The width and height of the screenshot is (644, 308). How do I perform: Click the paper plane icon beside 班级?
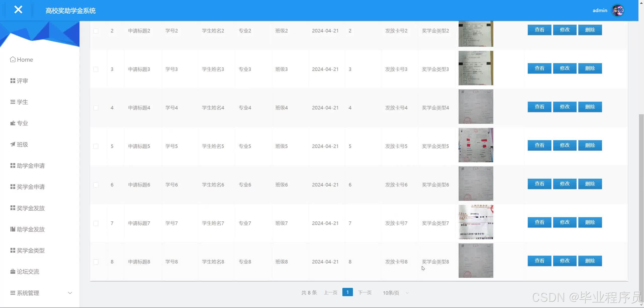pos(13,144)
